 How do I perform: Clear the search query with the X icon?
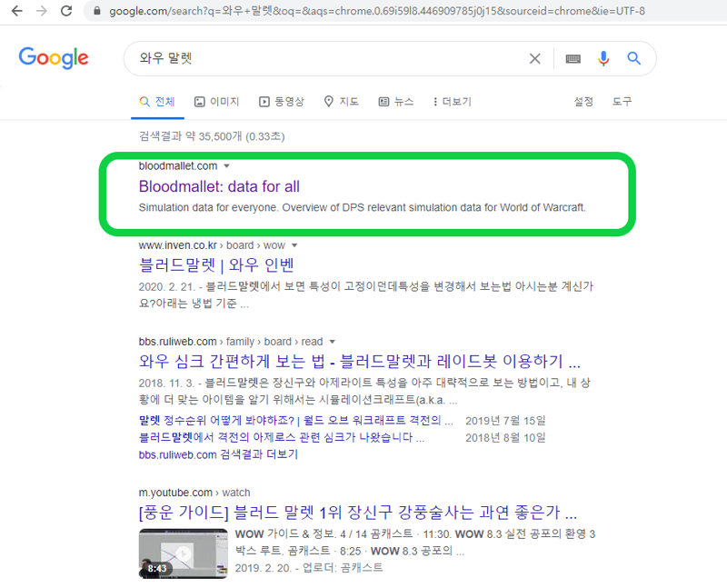click(534, 58)
